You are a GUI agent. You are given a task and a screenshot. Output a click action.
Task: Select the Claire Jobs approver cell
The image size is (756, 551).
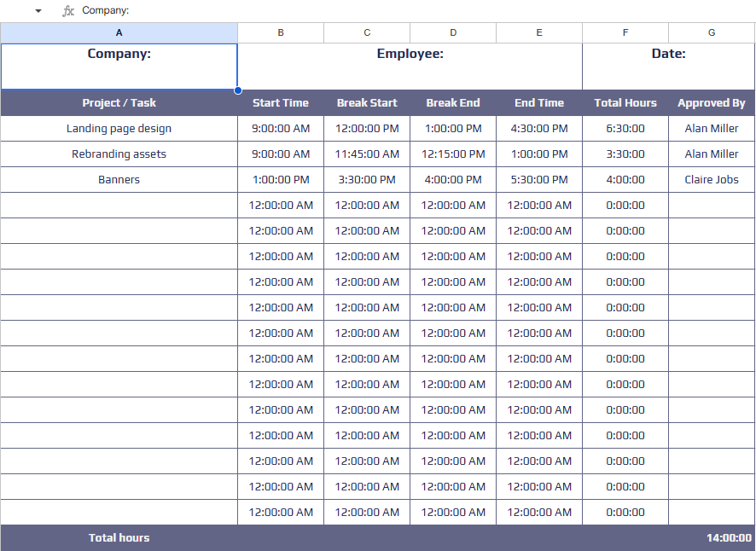click(x=712, y=180)
